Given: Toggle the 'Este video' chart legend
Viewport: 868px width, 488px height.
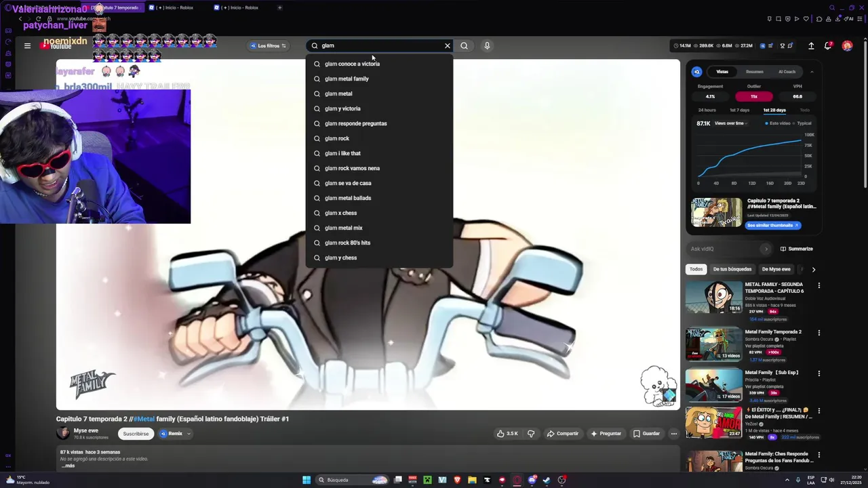Looking at the screenshot, I should point(778,123).
